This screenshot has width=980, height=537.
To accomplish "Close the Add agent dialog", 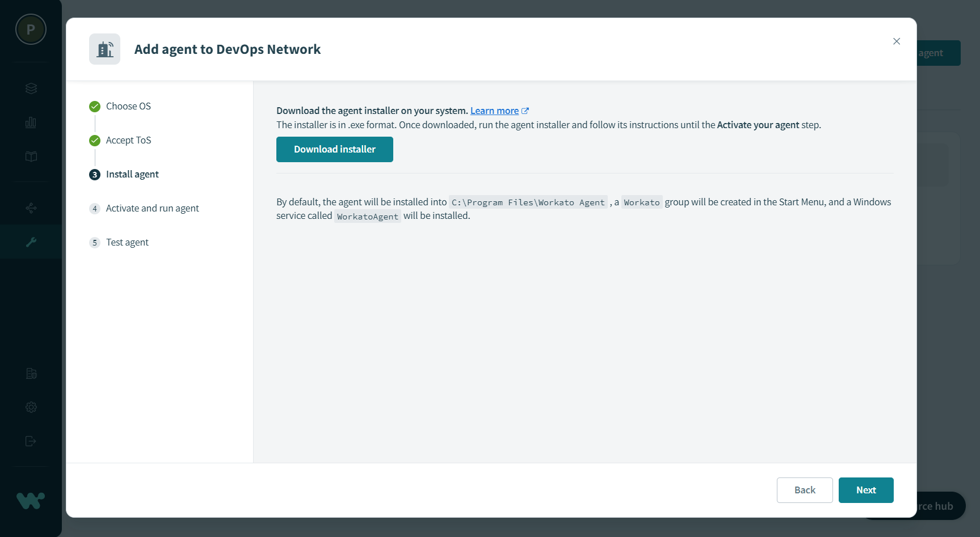I will tap(896, 41).
